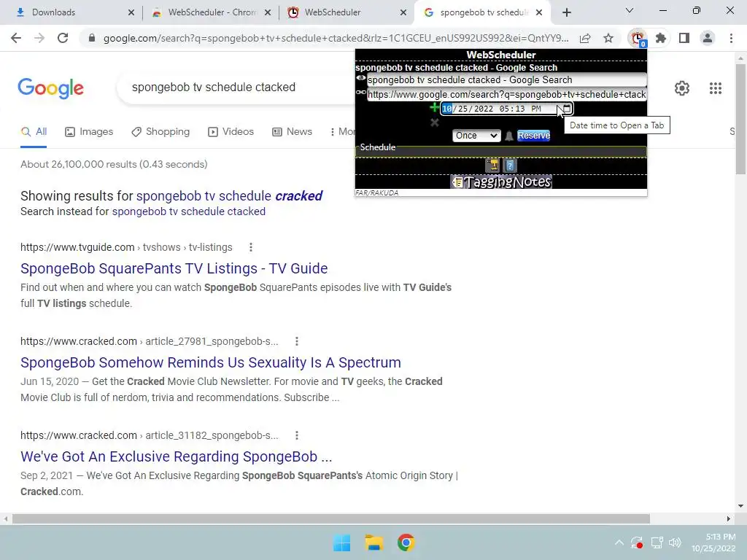
Task: Open the tab search chevron
Action: tap(630, 10)
